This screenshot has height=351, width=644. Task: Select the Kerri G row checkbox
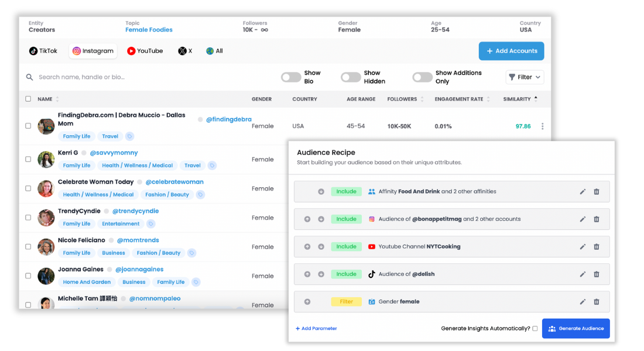pyautogui.click(x=28, y=159)
